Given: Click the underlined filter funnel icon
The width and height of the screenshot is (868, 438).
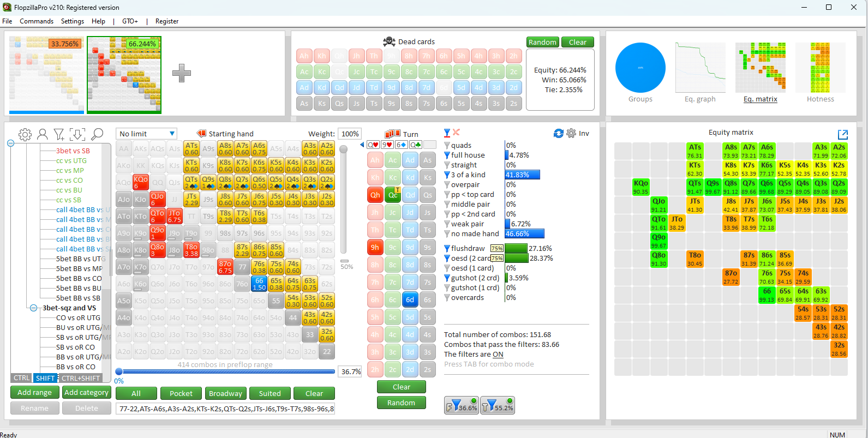Looking at the screenshot, I should [447, 133].
